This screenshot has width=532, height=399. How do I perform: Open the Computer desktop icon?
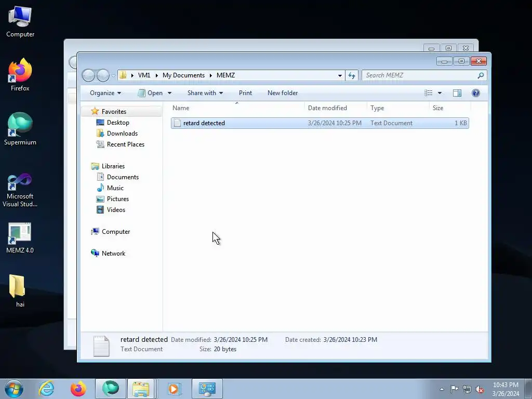coord(20,22)
